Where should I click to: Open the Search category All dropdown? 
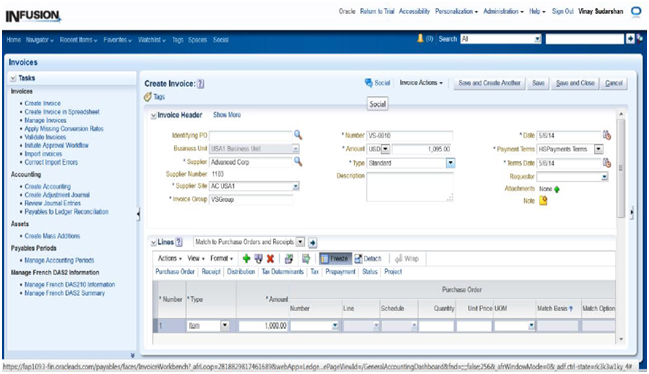tap(537, 39)
